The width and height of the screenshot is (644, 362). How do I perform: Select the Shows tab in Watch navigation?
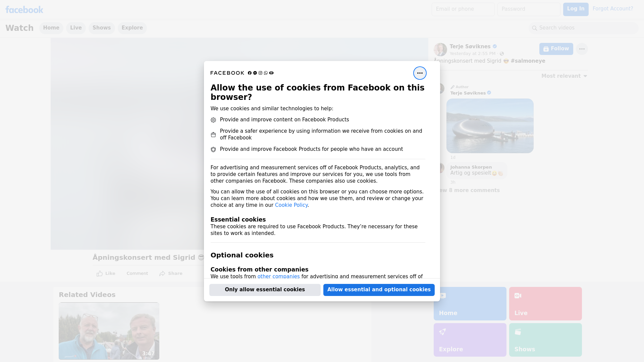[x=102, y=28]
